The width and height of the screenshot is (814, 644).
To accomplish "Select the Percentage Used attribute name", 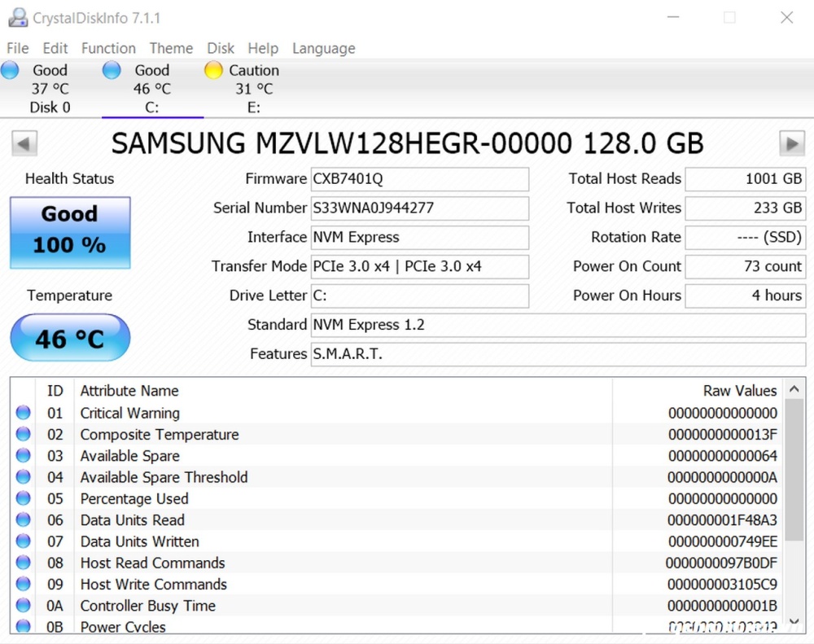I will [134, 499].
